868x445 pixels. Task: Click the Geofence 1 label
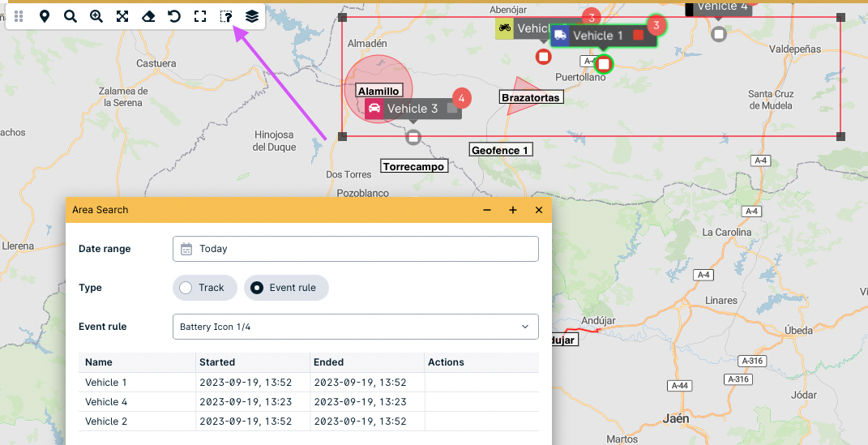[x=501, y=150]
